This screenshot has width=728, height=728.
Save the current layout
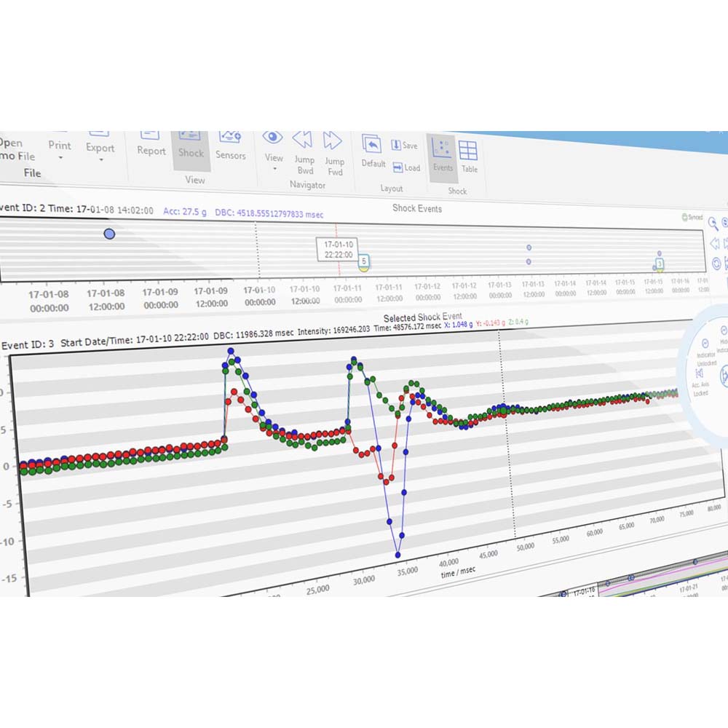[x=404, y=146]
